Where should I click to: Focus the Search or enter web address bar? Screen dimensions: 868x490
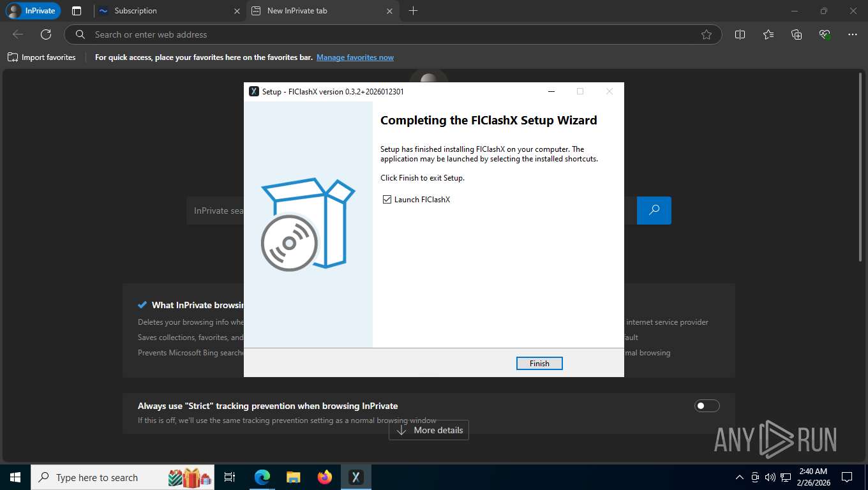[x=393, y=34]
